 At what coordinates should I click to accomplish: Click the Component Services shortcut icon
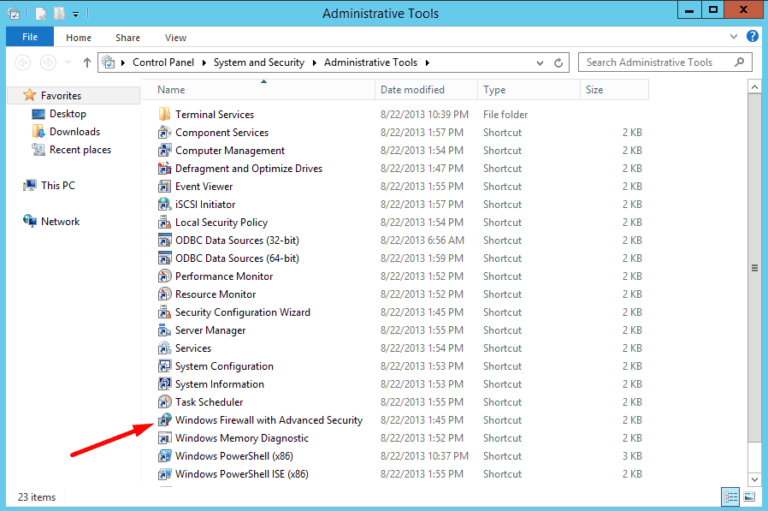click(165, 132)
